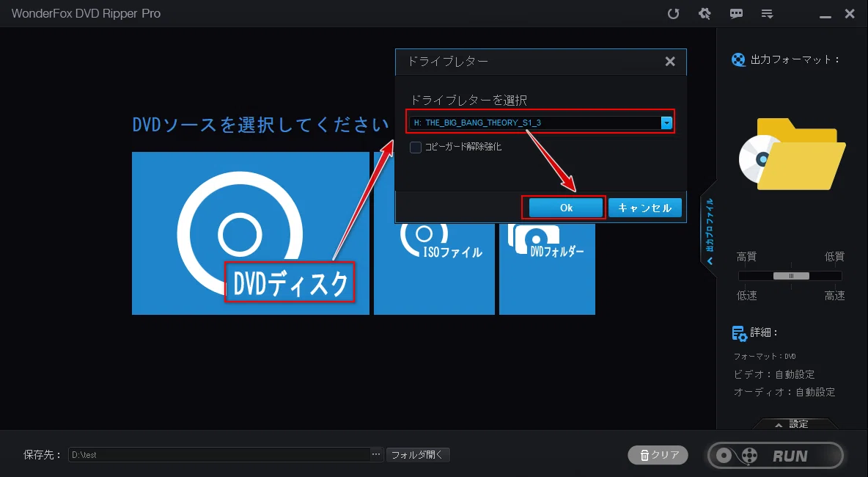The width and height of the screenshot is (868, 477).
Task: Open the feedback chat bubble icon
Action: click(736, 14)
